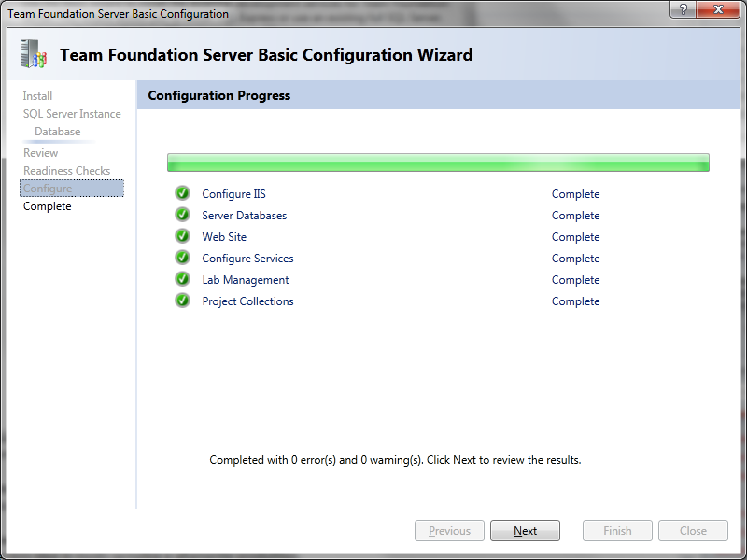Screen dimensions: 747x560
Task: Click Complete status for Web Site
Action: coord(575,237)
